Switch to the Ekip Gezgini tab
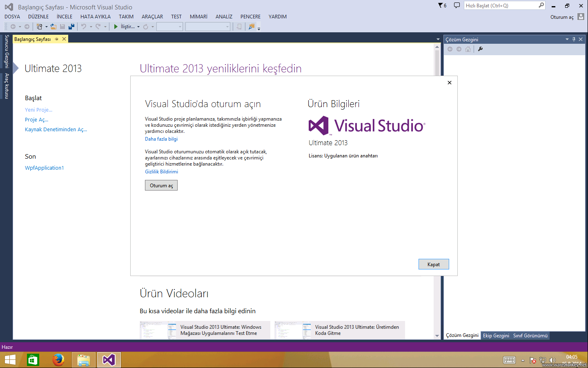The width and height of the screenshot is (588, 368). click(x=496, y=336)
